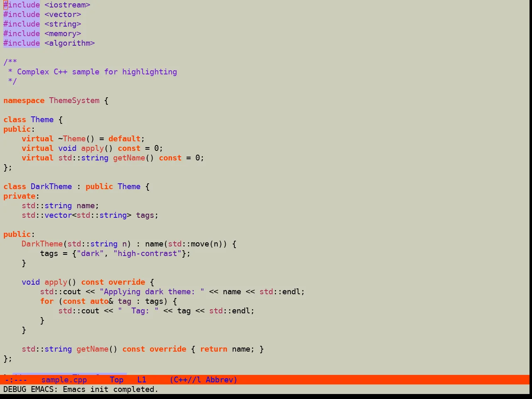The width and height of the screenshot is (532, 399).
Task: Click the 'return' keyword
Action: (x=214, y=349)
